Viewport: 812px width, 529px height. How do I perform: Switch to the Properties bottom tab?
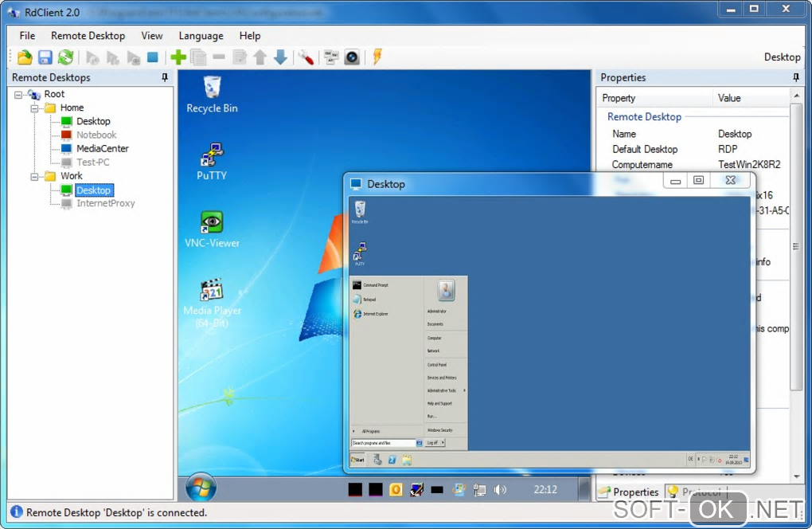(629, 492)
